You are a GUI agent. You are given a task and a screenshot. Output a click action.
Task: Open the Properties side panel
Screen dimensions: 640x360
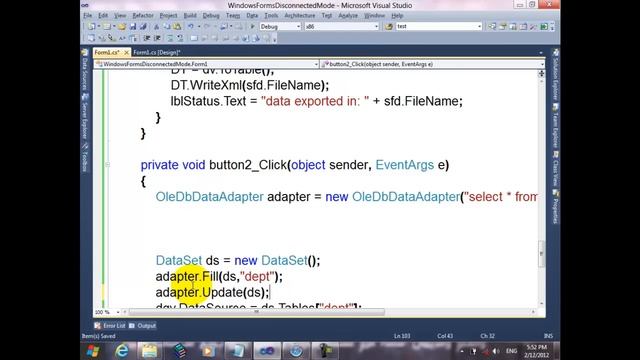(555, 207)
